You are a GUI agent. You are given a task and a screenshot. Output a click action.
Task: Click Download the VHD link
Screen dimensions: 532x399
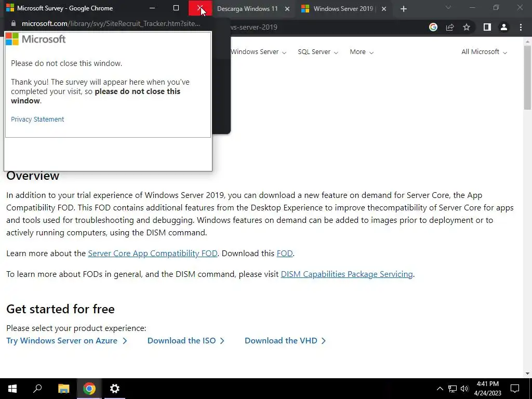point(285,341)
